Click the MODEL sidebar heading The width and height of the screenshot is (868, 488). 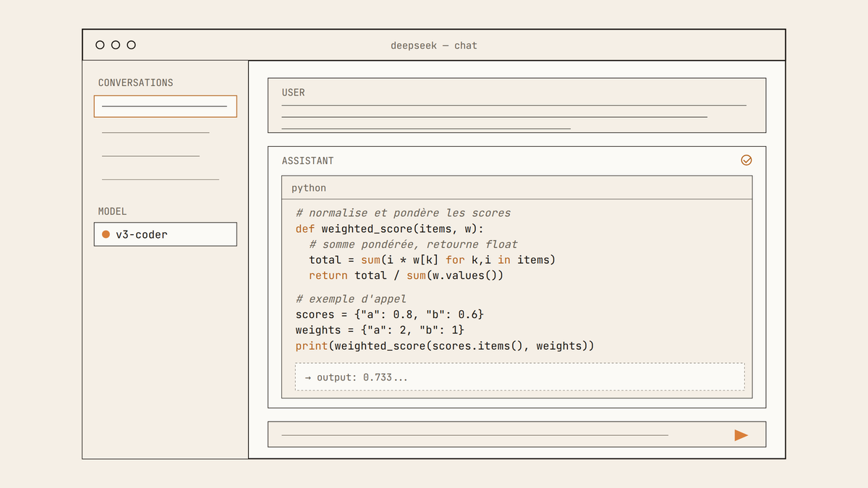pos(112,211)
